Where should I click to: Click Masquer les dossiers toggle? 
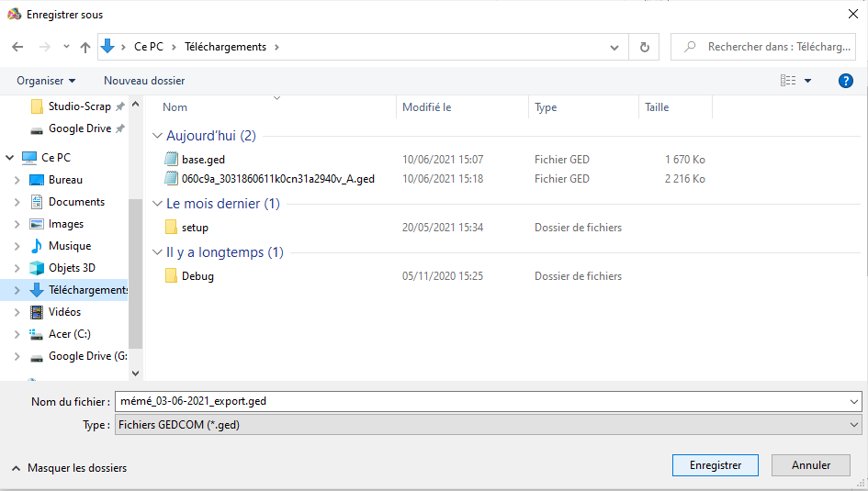point(69,468)
